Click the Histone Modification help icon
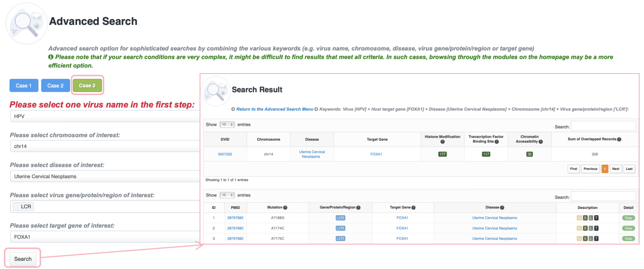Screen dimensions: 644x269 tap(442, 142)
